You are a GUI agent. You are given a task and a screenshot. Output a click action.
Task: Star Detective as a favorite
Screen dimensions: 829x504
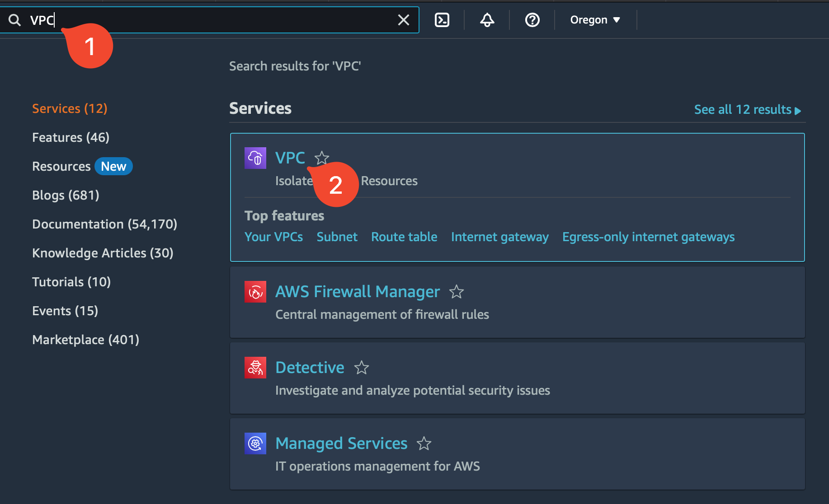point(361,368)
